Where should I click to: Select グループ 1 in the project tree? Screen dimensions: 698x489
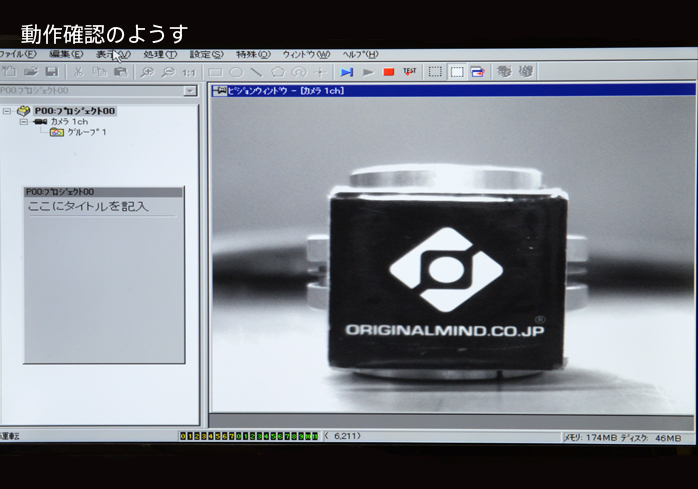tap(87, 132)
